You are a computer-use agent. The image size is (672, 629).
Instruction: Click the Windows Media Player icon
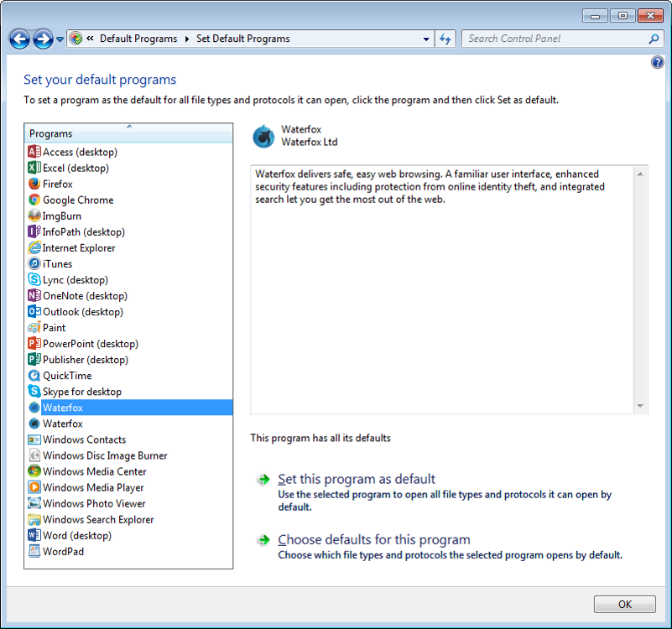coord(34,487)
